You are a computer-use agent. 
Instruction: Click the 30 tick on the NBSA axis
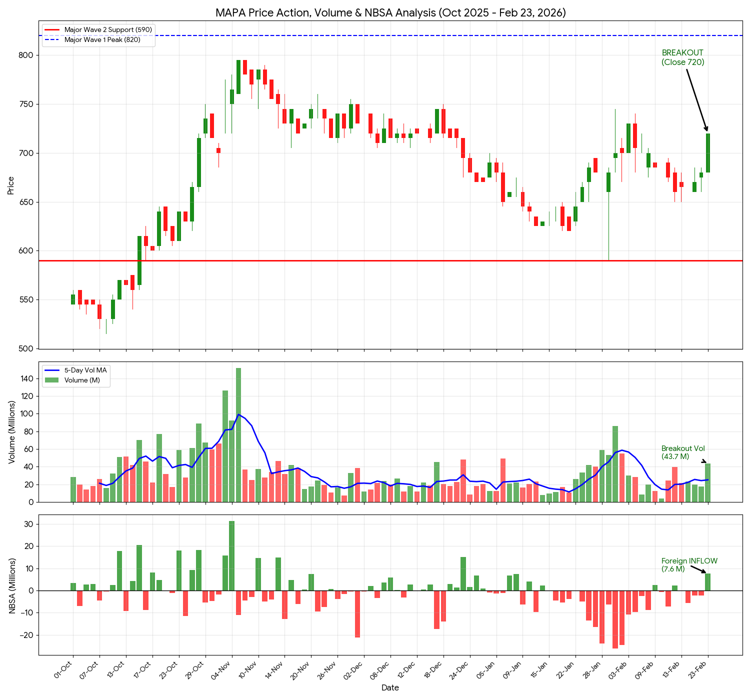point(29,524)
